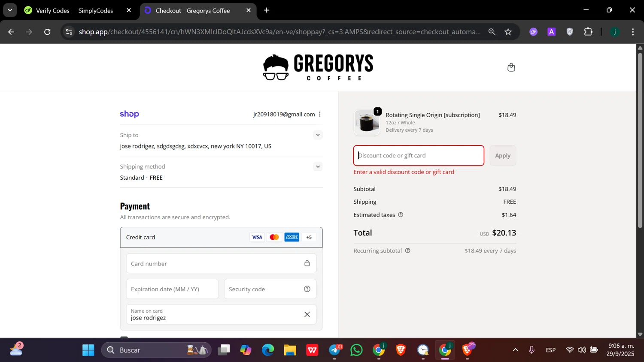Open the taskbar clock and date
The height and width of the screenshot is (362, 644).
tap(620, 350)
